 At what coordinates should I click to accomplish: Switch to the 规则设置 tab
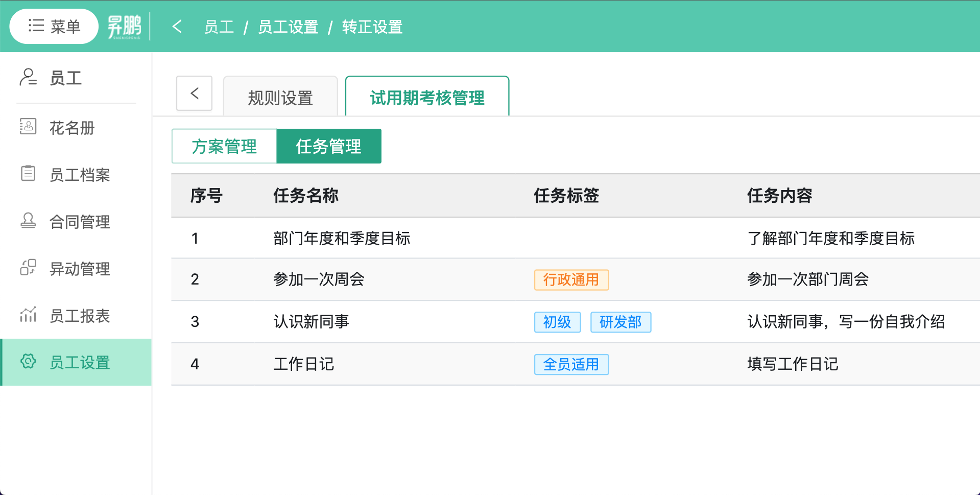click(280, 98)
